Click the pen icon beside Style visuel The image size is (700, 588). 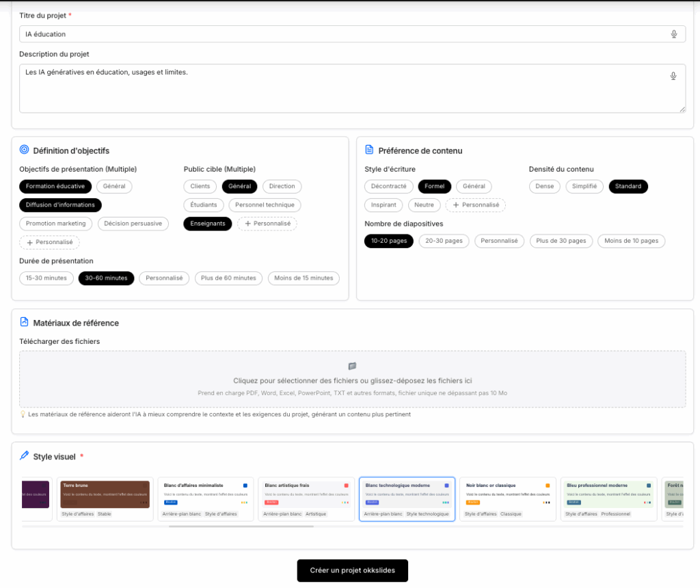(x=24, y=456)
